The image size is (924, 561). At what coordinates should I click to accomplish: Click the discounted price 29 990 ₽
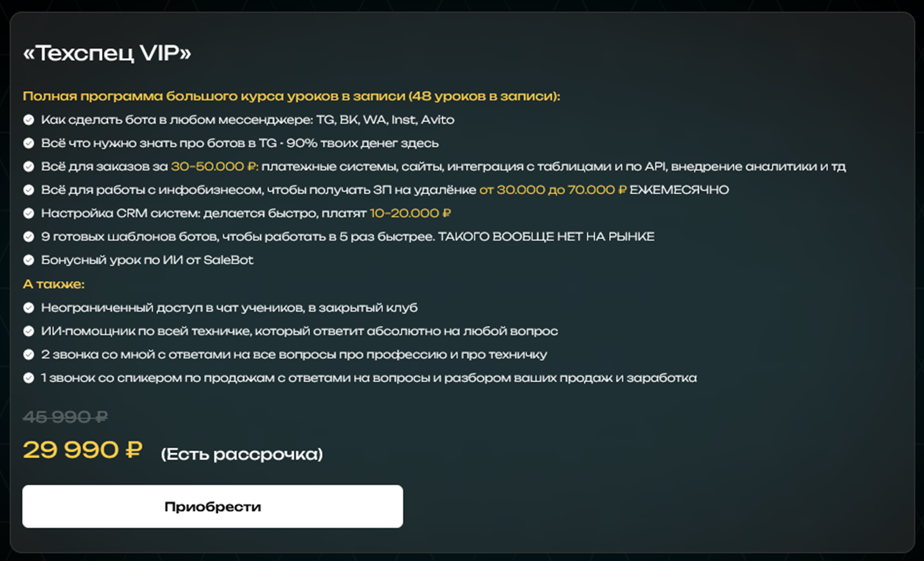point(82,450)
